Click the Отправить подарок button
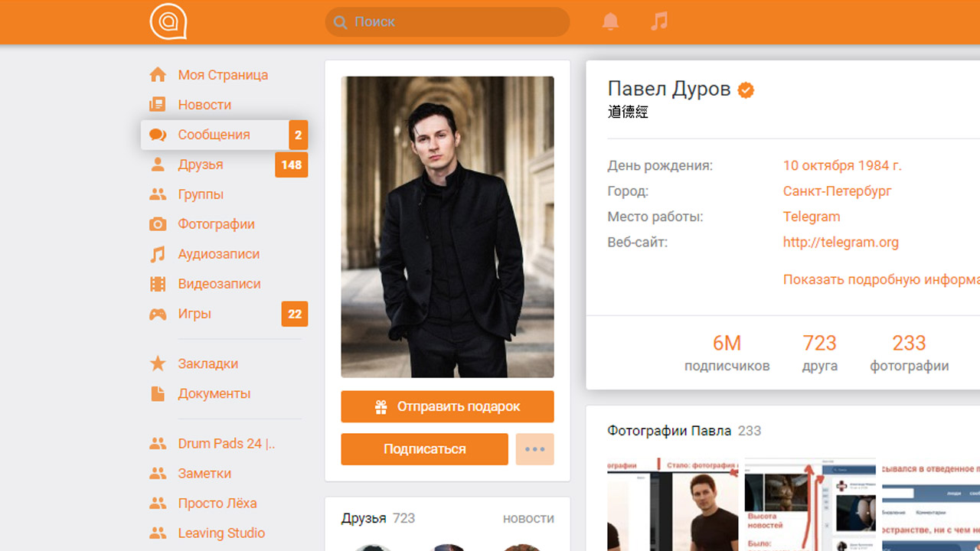Viewport: 980px width, 551px height. click(x=447, y=406)
